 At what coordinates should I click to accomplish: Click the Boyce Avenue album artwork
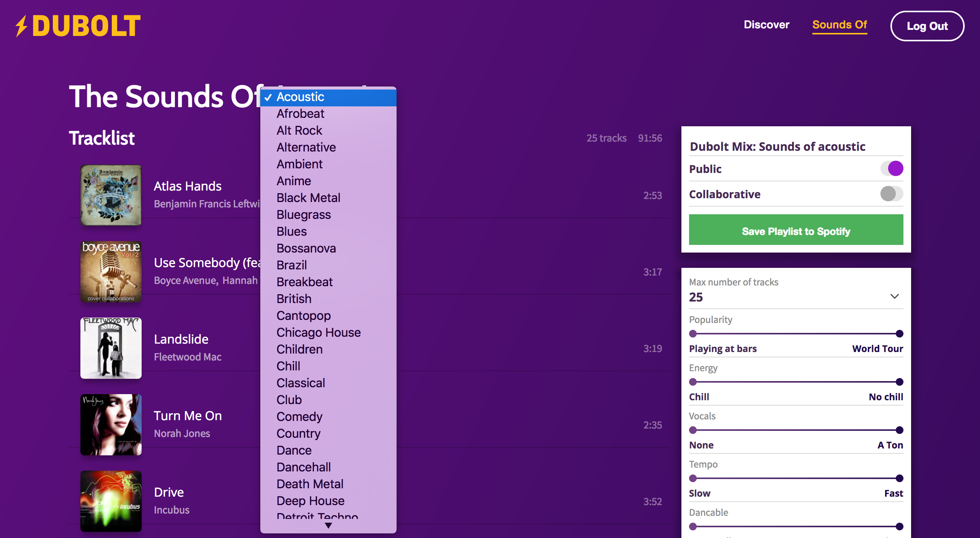[x=111, y=271]
